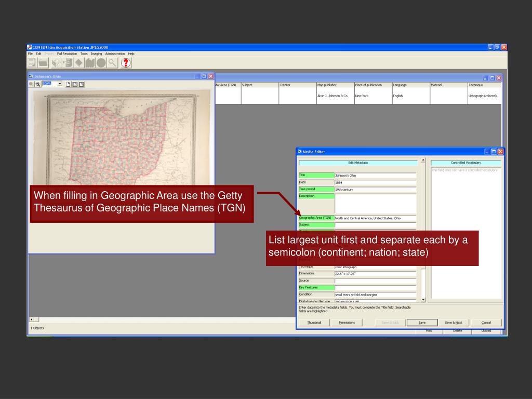
Task: Click the Geographic Area (TGN) input field
Action: [x=375, y=218]
